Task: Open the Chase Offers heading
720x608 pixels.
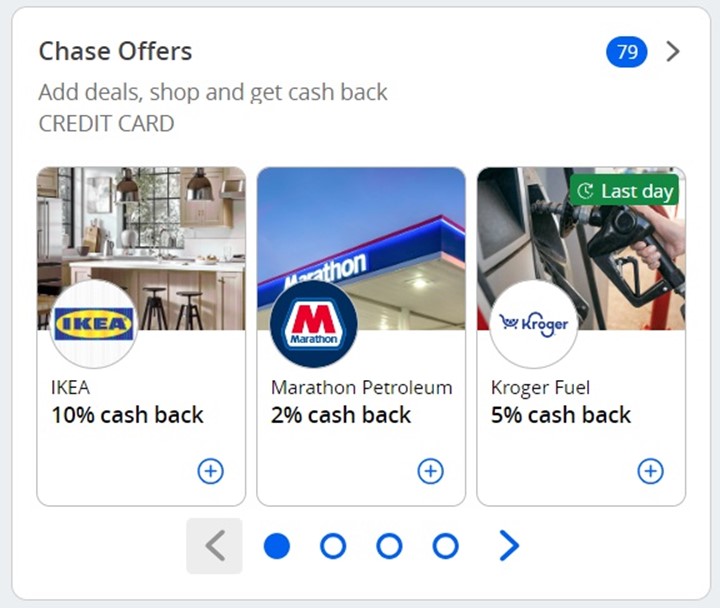Action: [x=115, y=51]
